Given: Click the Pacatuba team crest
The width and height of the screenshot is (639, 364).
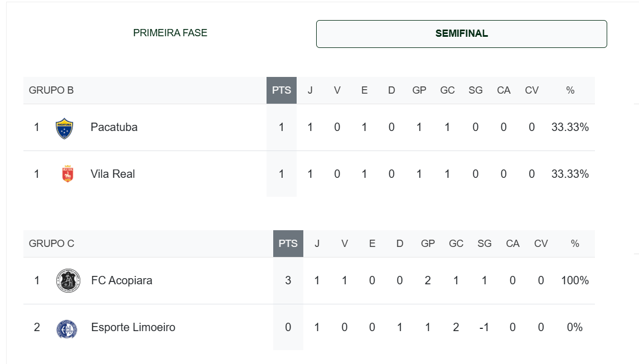Looking at the screenshot, I should click(64, 128).
